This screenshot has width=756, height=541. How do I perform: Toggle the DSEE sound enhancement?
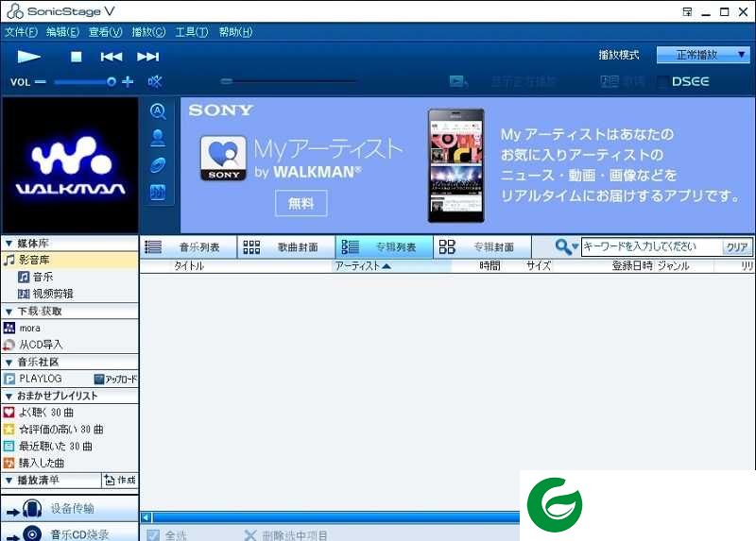click(x=690, y=81)
